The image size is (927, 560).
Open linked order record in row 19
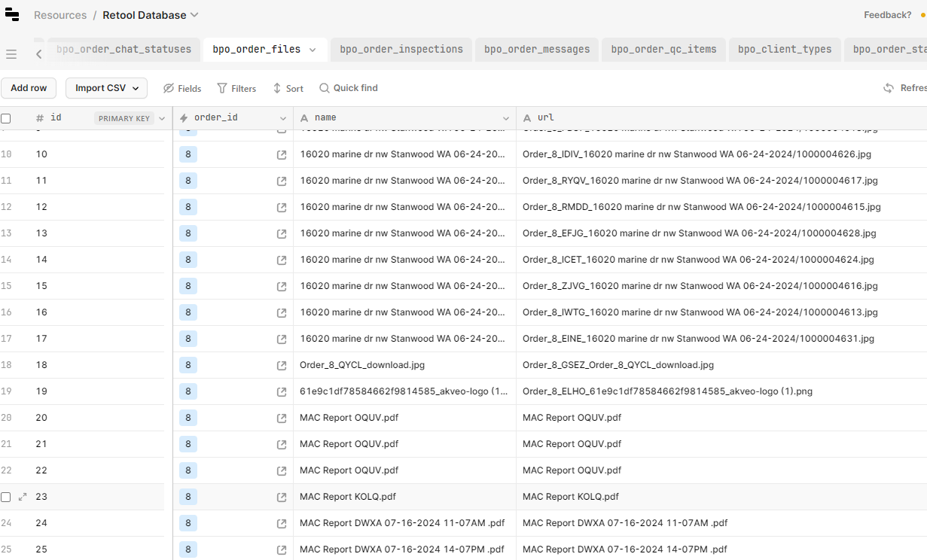(282, 391)
